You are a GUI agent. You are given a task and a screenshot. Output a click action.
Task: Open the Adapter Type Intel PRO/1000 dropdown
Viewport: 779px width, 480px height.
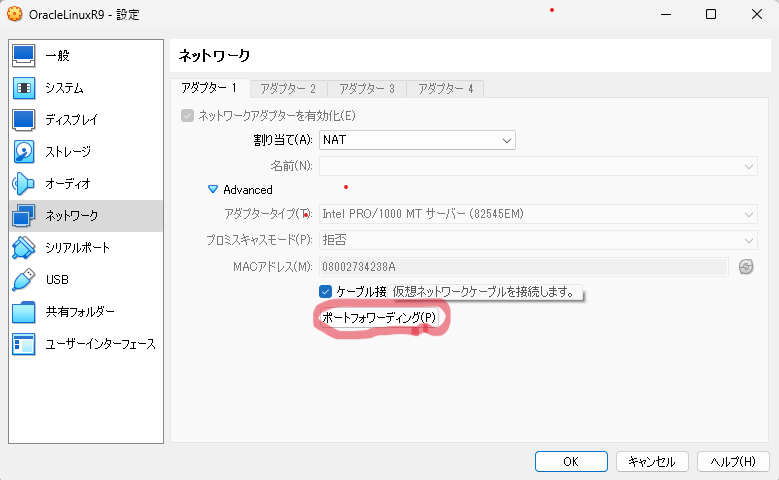538,214
